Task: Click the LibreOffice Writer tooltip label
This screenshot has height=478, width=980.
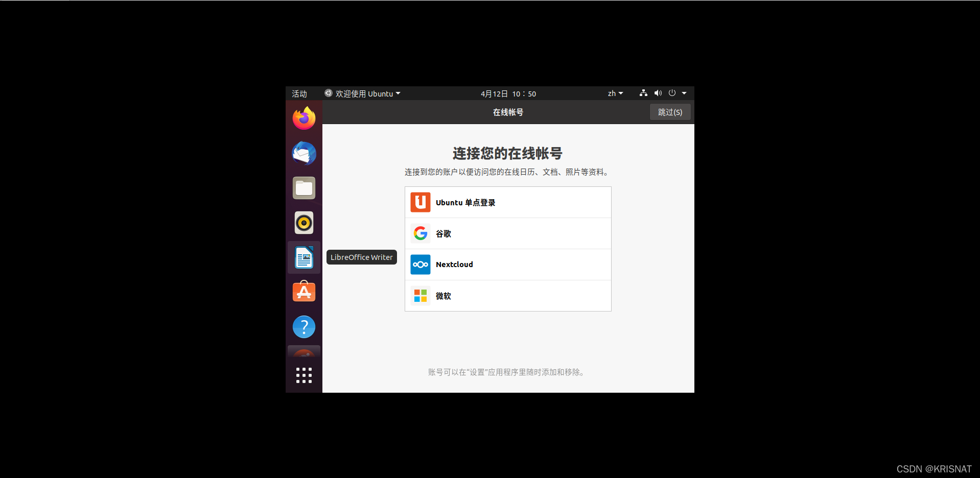Action: 362,257
